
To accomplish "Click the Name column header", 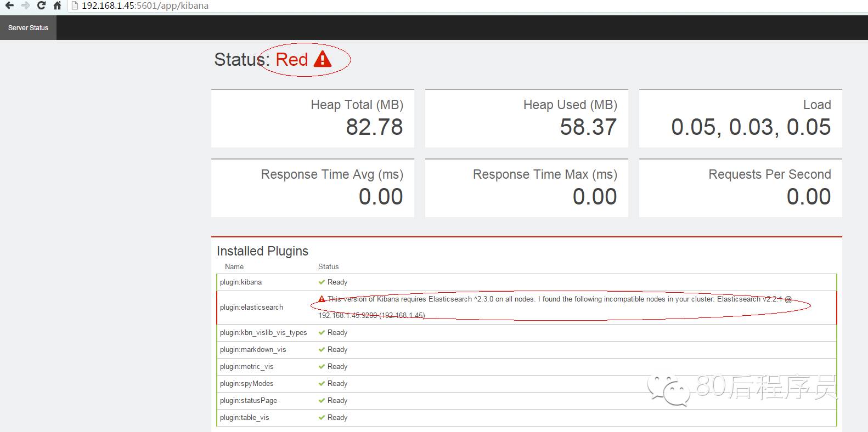I will [234, 266].
